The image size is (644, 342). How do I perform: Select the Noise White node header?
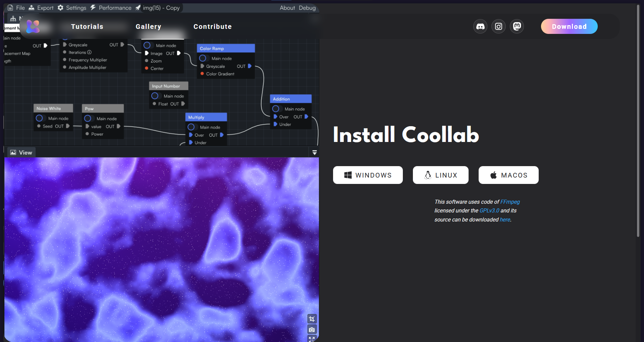pyautogui.click(x=53, y=108)
